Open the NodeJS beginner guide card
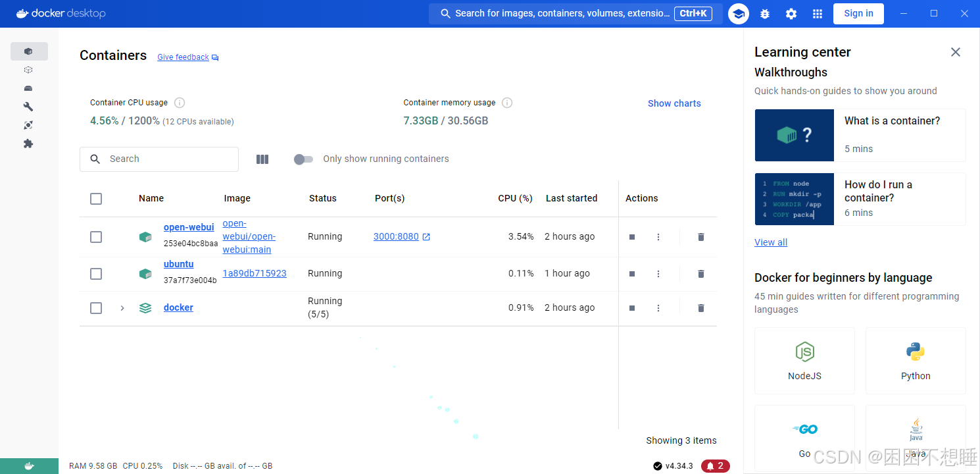Image resolution: width=980 pixels, height=474 pixels. tap(805, 361)
